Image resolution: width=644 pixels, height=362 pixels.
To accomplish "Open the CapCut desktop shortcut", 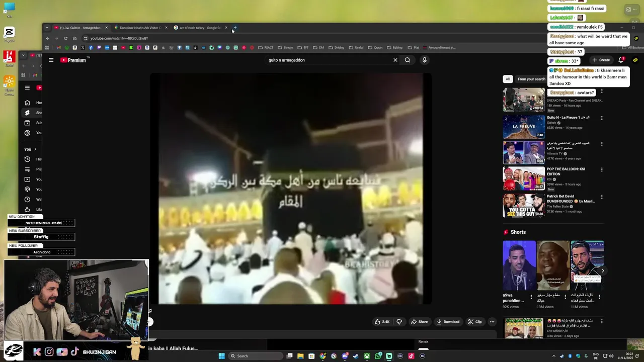I will [9, 34].
